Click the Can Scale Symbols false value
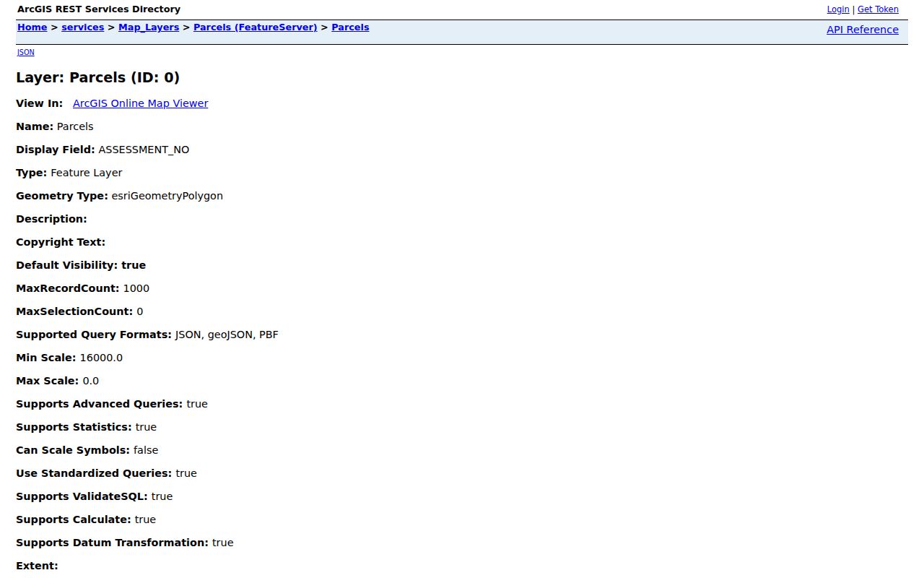 coord(146,450)
